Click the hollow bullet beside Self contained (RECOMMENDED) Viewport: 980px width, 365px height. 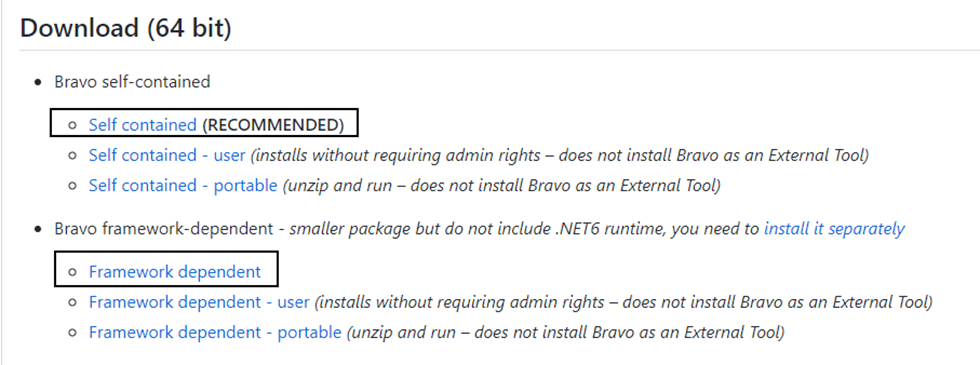73,126
